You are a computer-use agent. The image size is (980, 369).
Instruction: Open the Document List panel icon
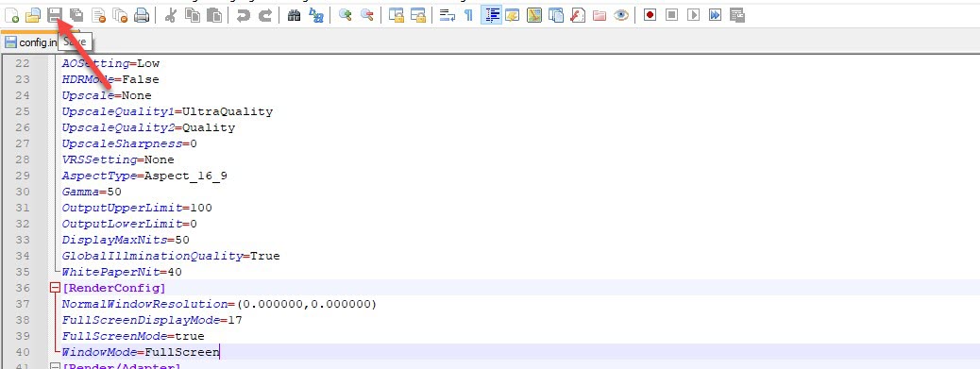pos(556,16)
